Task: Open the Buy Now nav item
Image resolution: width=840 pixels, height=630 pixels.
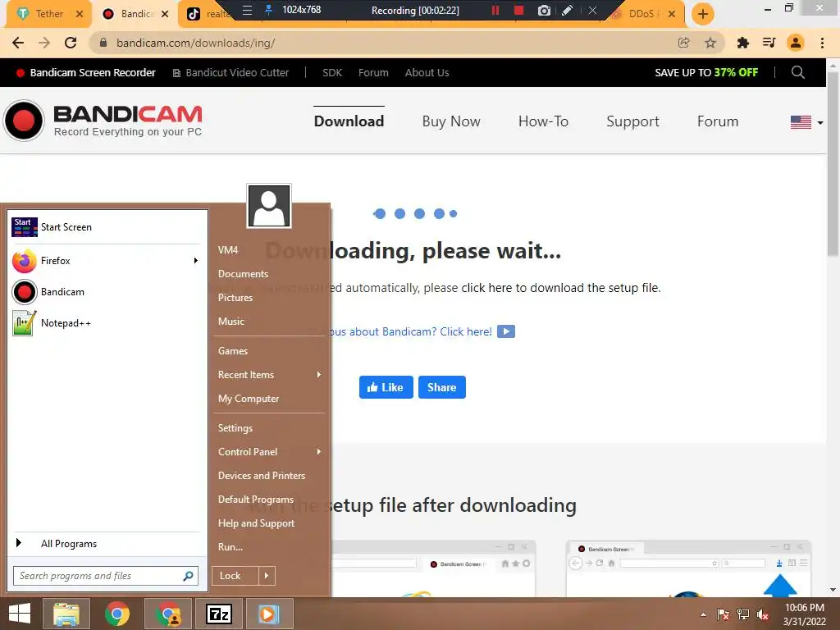Action: (x=451, y=121)
